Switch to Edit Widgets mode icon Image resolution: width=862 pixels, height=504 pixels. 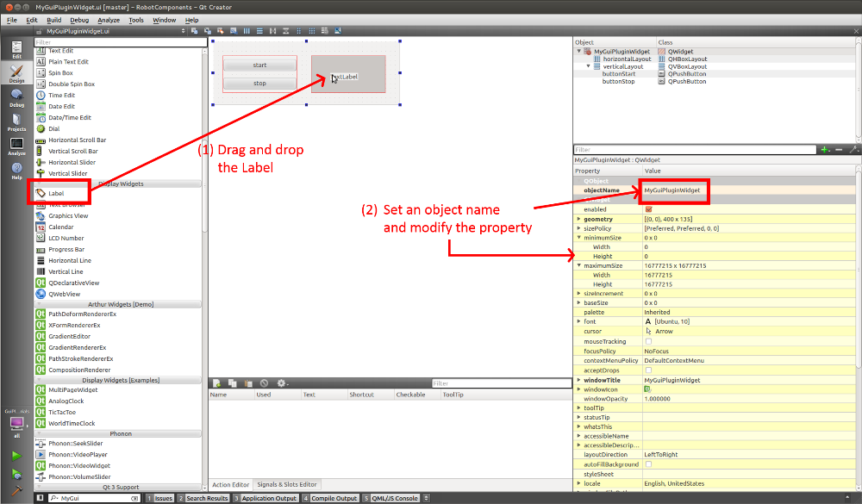point(194,31)
